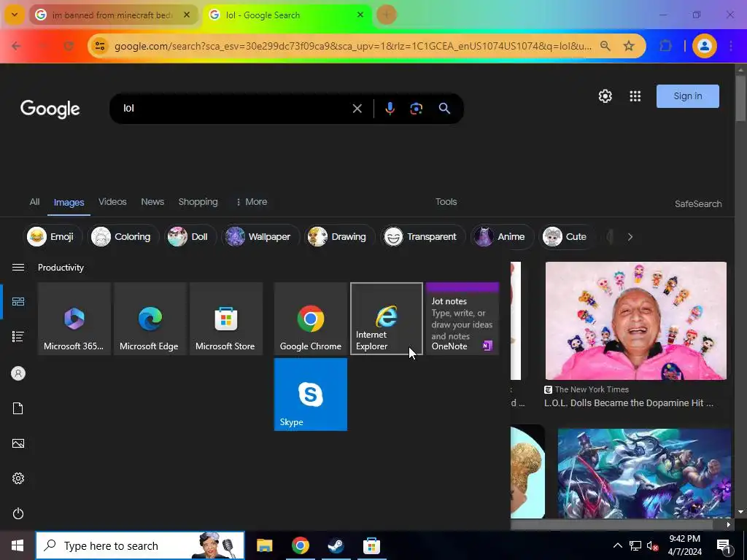Launch Google Chrome tile in Start menu
Screen dimensions: 747x560
pos(311,319)
